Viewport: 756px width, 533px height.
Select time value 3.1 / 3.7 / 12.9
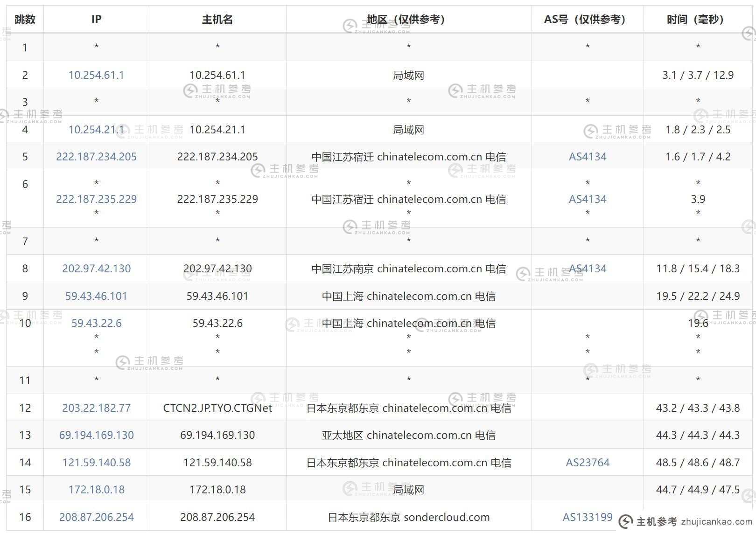[698, 75]
